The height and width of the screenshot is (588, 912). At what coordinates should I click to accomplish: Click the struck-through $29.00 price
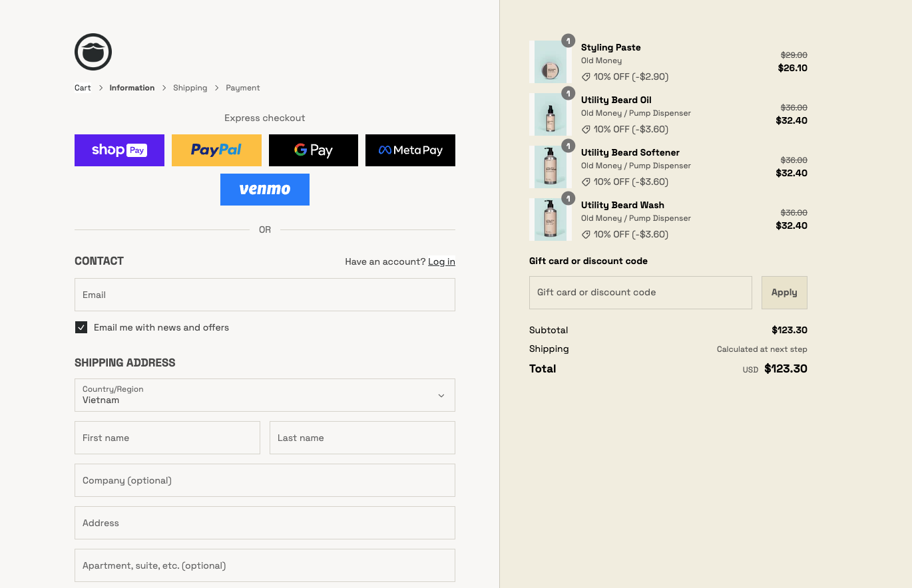pyautogui.click(x=794, y=55)
